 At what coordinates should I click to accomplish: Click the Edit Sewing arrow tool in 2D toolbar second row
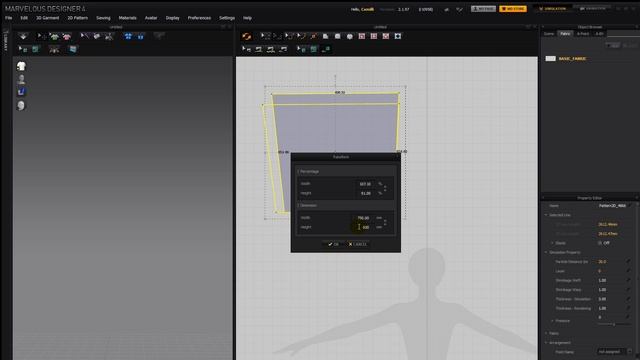point(246,49)
